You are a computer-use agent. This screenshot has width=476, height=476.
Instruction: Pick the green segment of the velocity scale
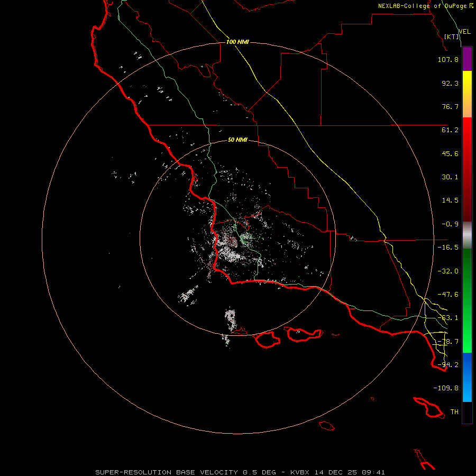[467, 300]
